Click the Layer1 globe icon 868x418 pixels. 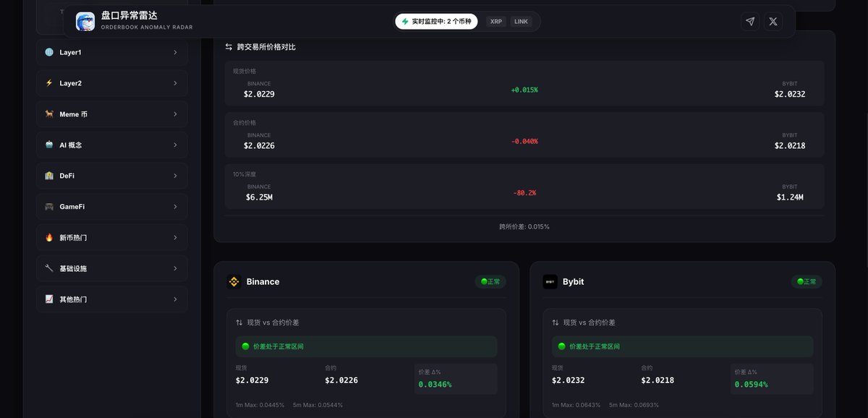49,52
